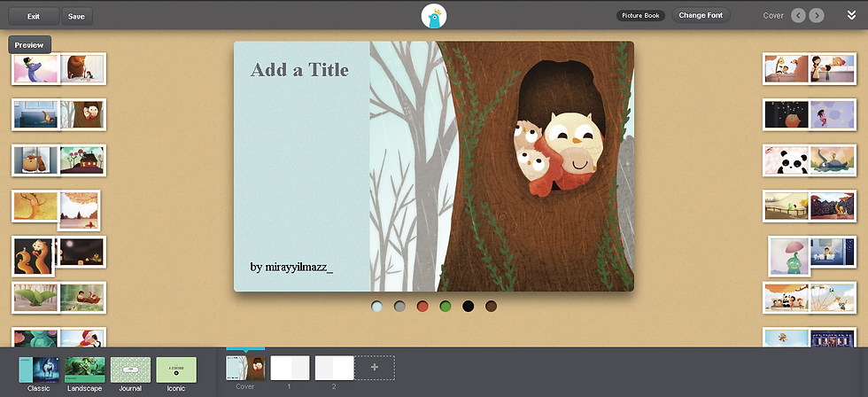
Task: Go to next page arrow
Action: (817, 15)
